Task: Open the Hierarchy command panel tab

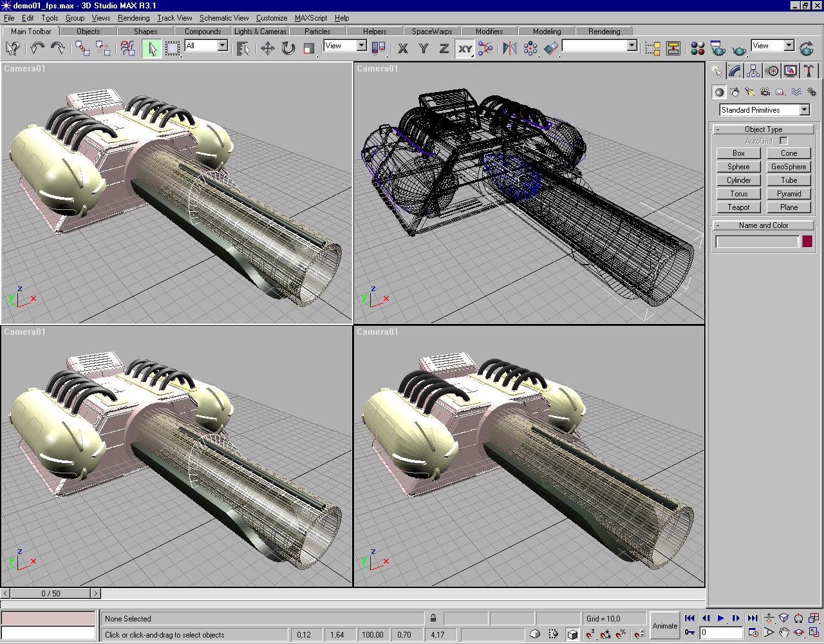Action: click(x=753, y=71)
